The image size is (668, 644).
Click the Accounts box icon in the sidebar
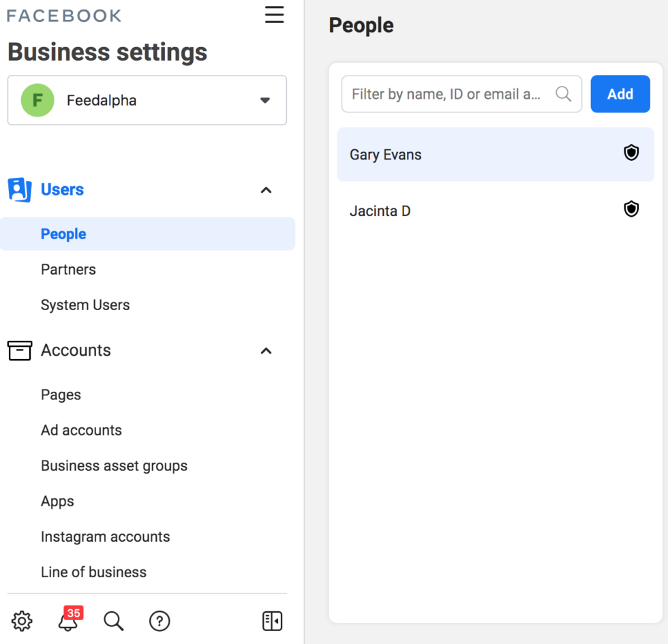20,350
